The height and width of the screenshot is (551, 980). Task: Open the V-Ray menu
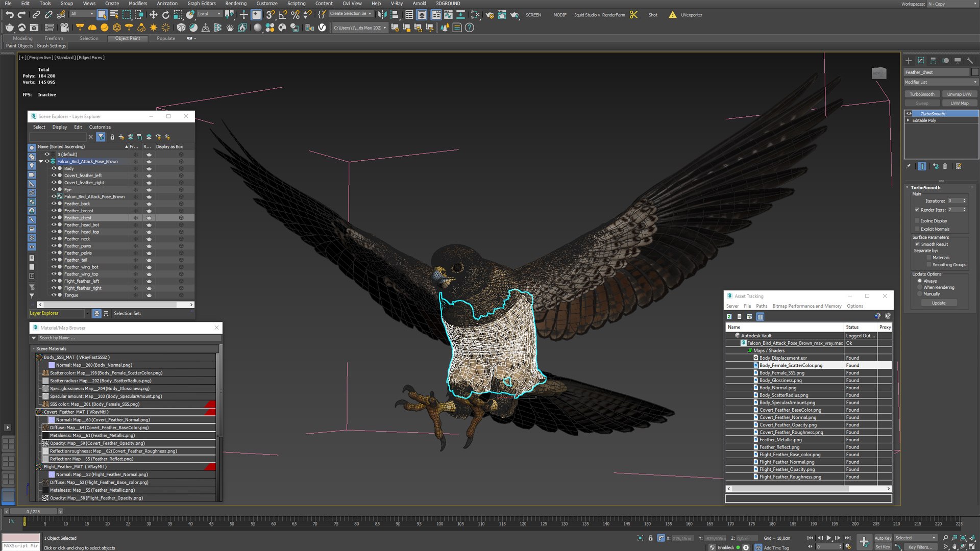397,4
